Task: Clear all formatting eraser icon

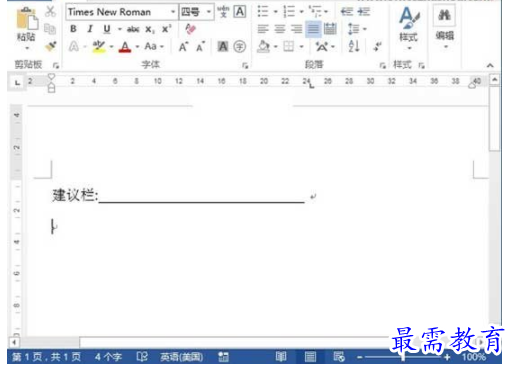Action: [x=190, y=29]
